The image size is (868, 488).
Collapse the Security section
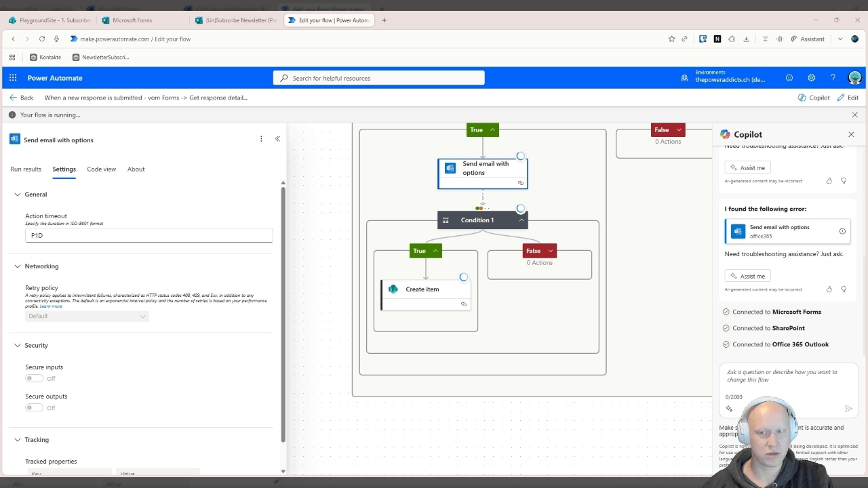pos(18,345)
